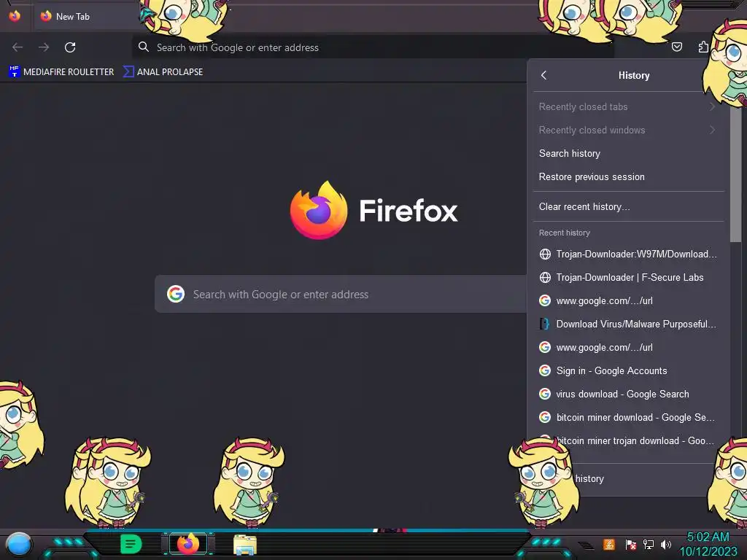Expand Recently closed tabs submenu
Image resolution: width=747 pixels, height=560 pixels.
click(628, 106)
